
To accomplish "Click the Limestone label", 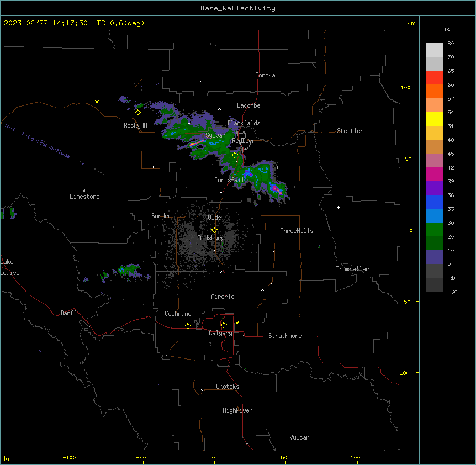I will tap(84, 197).
